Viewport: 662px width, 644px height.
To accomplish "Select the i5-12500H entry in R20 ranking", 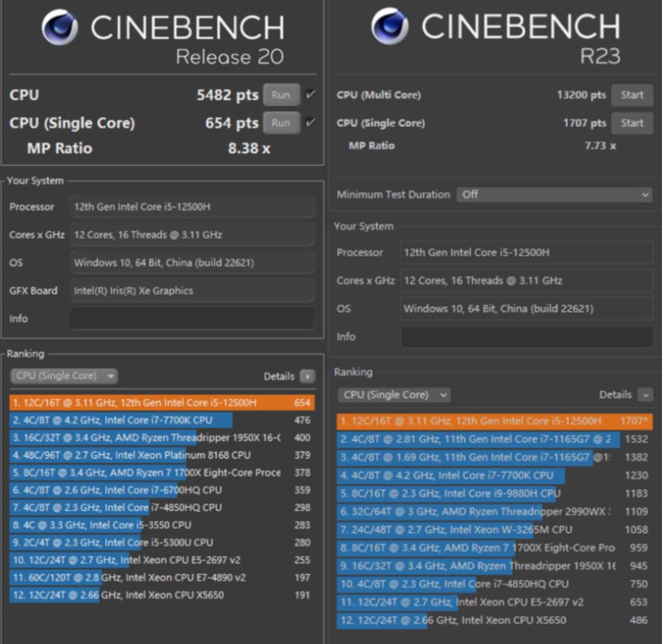I will tap(162, 402).
